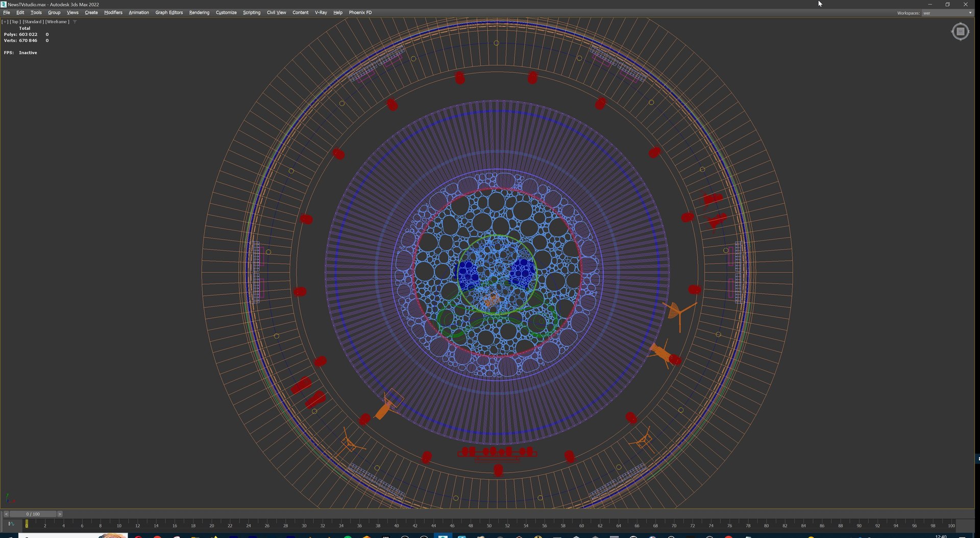Open the Animation menu
This screenshot has height=538, width=980.
pos(139,13)
